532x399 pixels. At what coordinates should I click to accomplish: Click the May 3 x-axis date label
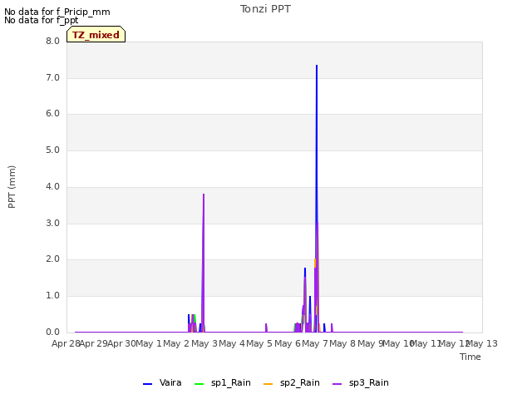click(204, 343)
